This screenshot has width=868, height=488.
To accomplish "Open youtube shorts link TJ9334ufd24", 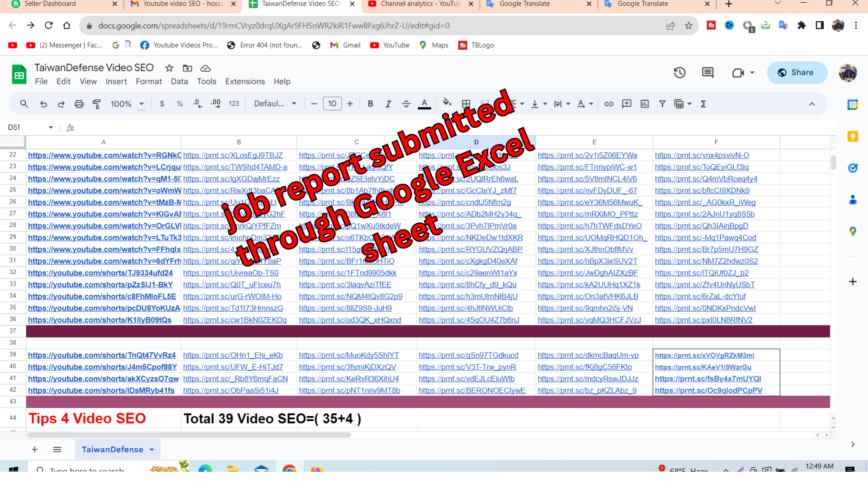I will [x=100, y=273].
